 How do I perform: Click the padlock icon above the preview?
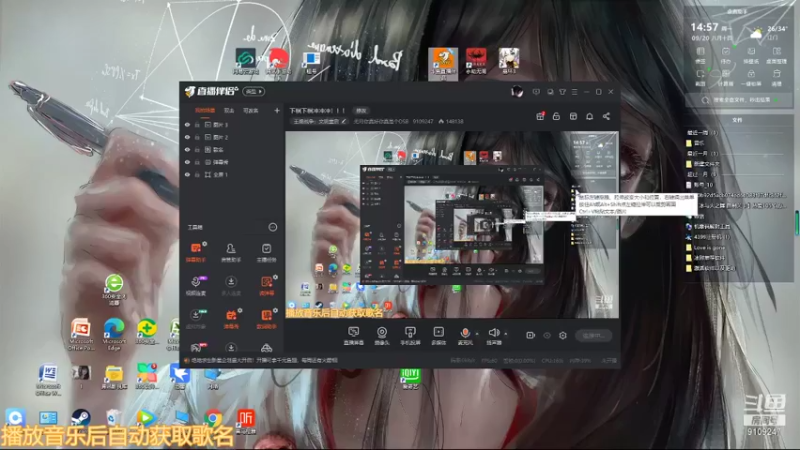click(x=557, y=116)
